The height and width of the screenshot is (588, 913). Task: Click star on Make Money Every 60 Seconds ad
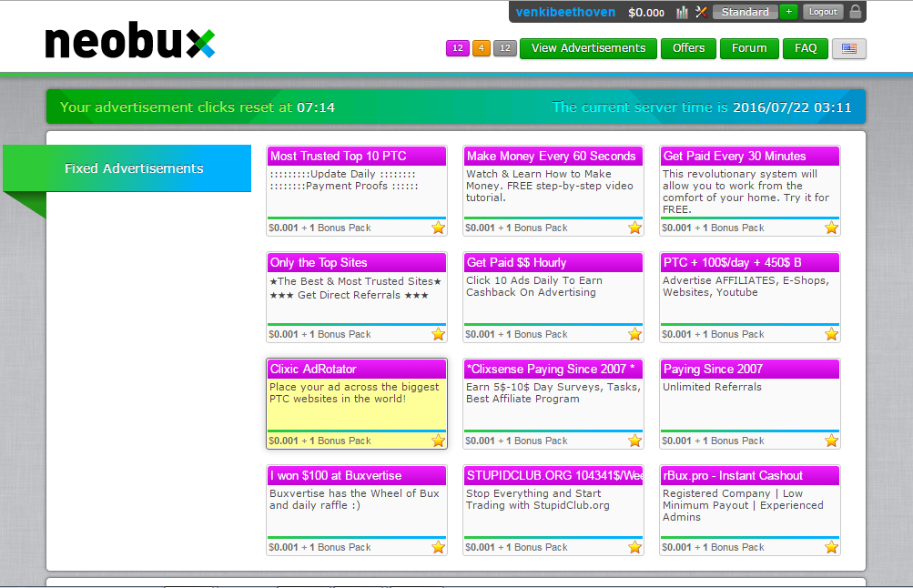[x=634, y=228]
